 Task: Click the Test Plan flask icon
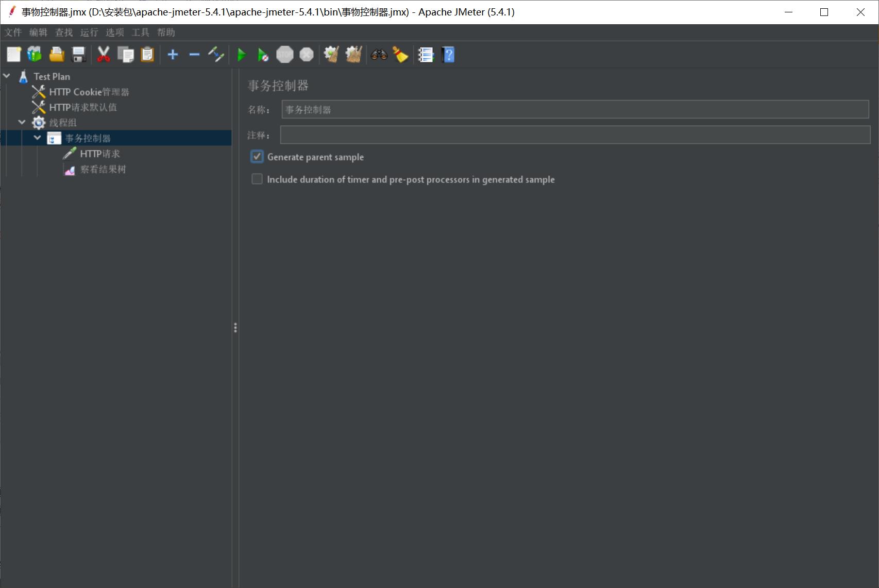23,77
